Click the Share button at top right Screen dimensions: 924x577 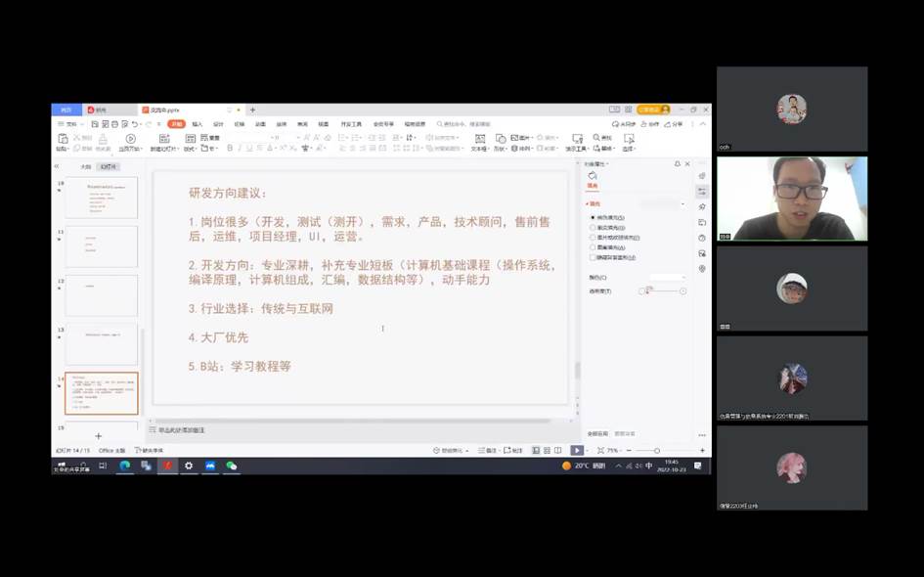click(675, 124)
